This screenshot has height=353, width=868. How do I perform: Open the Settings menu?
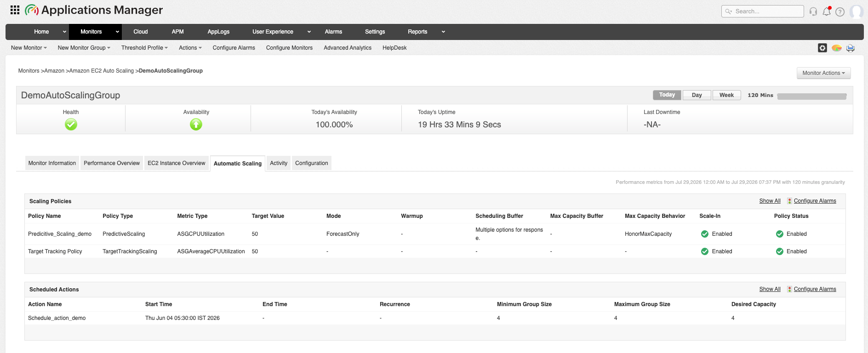pos(375,32)
